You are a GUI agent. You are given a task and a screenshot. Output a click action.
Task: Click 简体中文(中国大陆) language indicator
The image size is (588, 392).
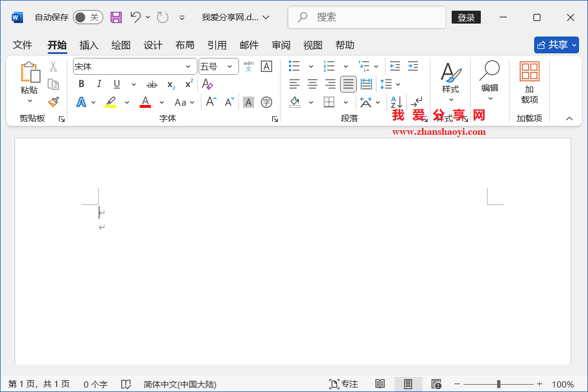(180, 384)
